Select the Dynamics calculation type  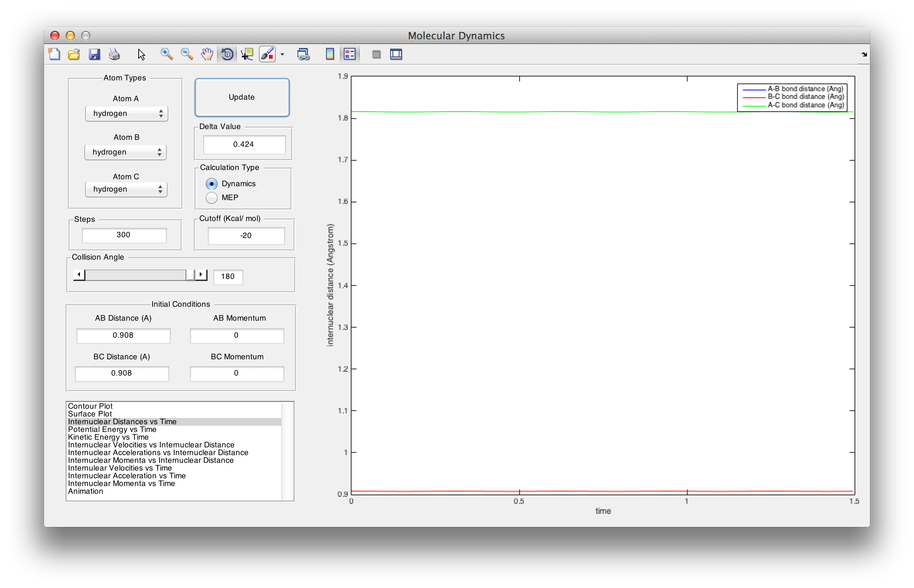click(212, 184)
